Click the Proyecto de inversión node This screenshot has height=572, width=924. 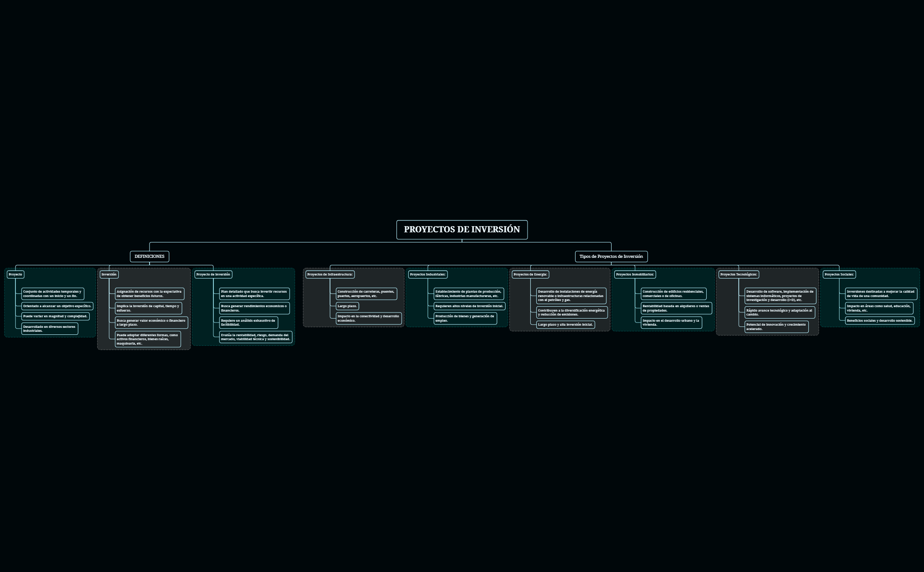coord(213,275)
